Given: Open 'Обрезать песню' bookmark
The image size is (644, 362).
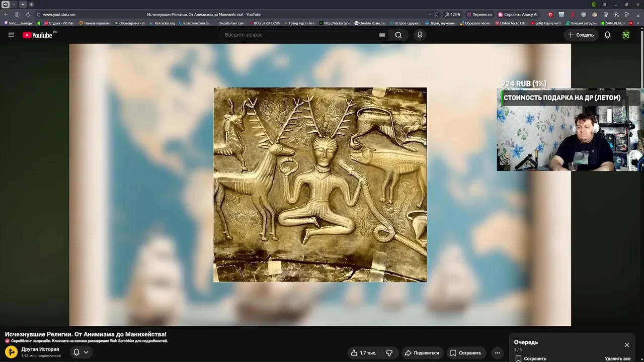Looking at the screenshot, I should click(x=475, y=23).
